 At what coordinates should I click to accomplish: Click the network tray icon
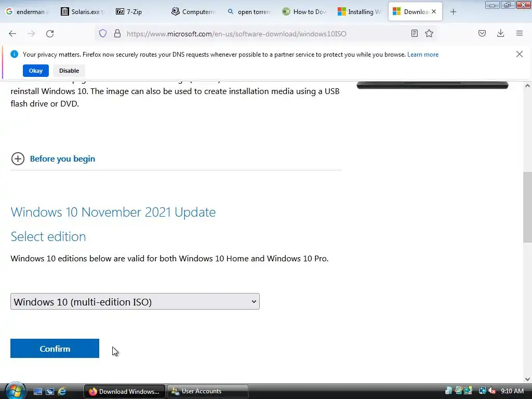[482, 391]
